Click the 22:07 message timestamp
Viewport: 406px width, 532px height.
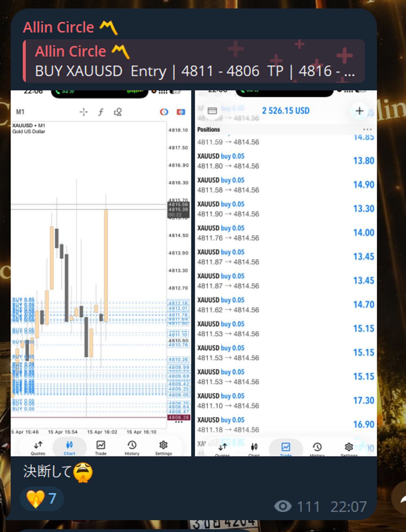point(349,507)
